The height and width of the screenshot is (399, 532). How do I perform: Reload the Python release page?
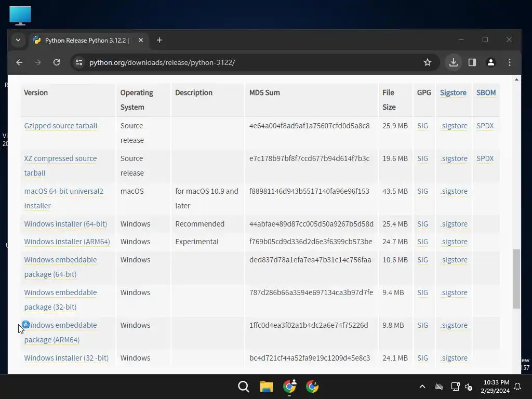(57, 62)
